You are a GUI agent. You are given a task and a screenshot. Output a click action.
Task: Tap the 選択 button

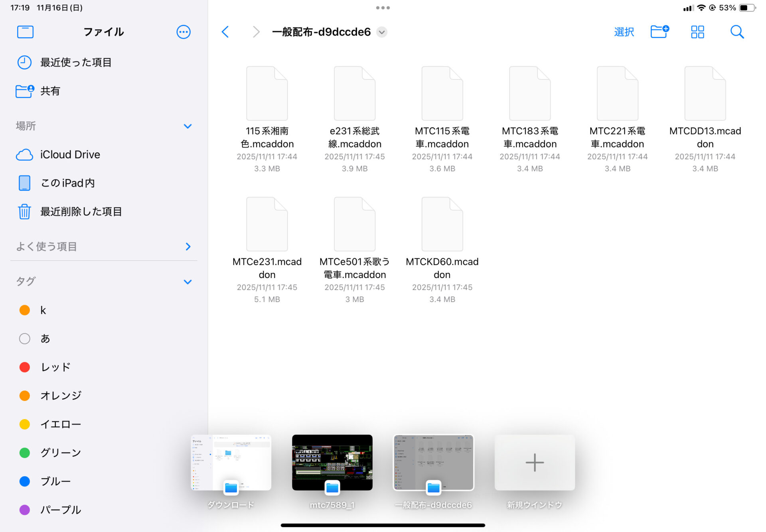pos(624,32)
